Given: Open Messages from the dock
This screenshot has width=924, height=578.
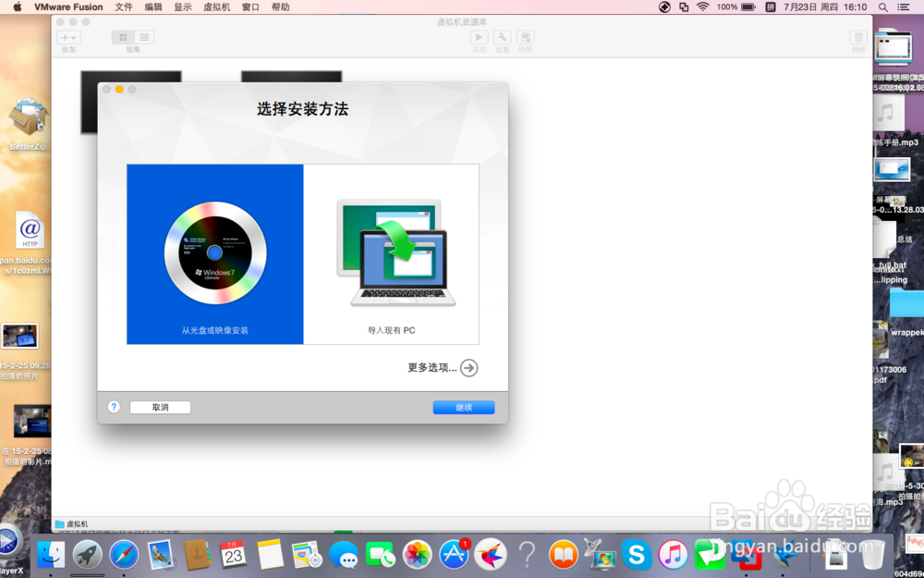Looking at the screenshot, I should 344,555.
